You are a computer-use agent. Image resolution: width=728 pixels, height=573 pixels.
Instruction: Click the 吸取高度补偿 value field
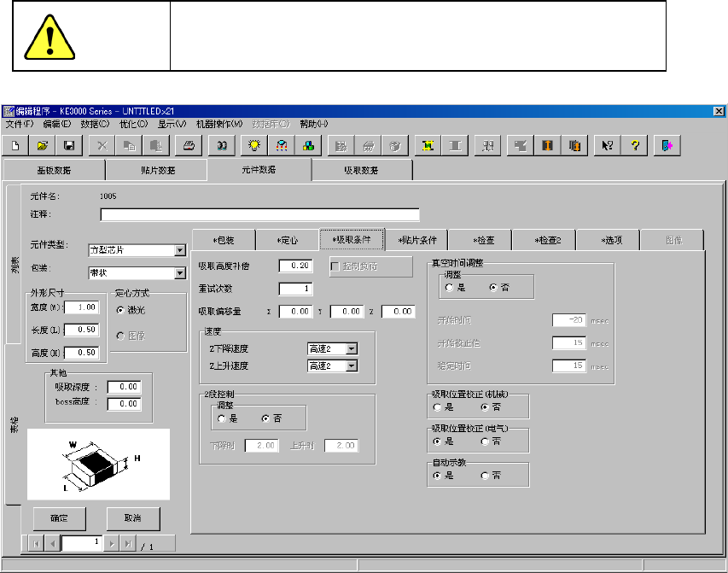(x=296, y=266)
